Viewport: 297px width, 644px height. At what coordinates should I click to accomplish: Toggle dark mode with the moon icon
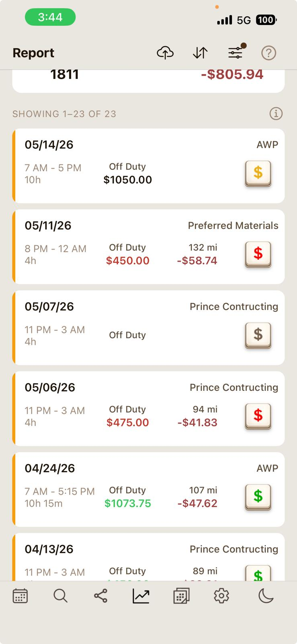(x=266, y=596)
